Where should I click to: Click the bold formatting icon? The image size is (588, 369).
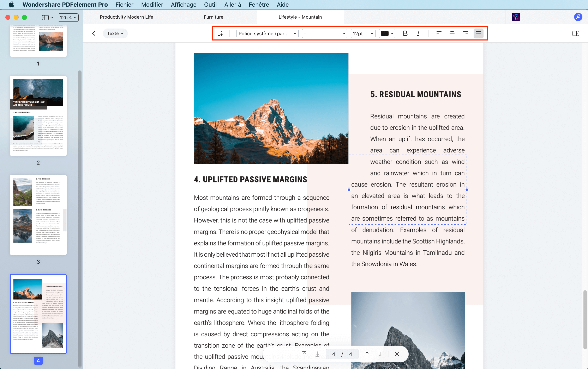[x=405, y=33]
